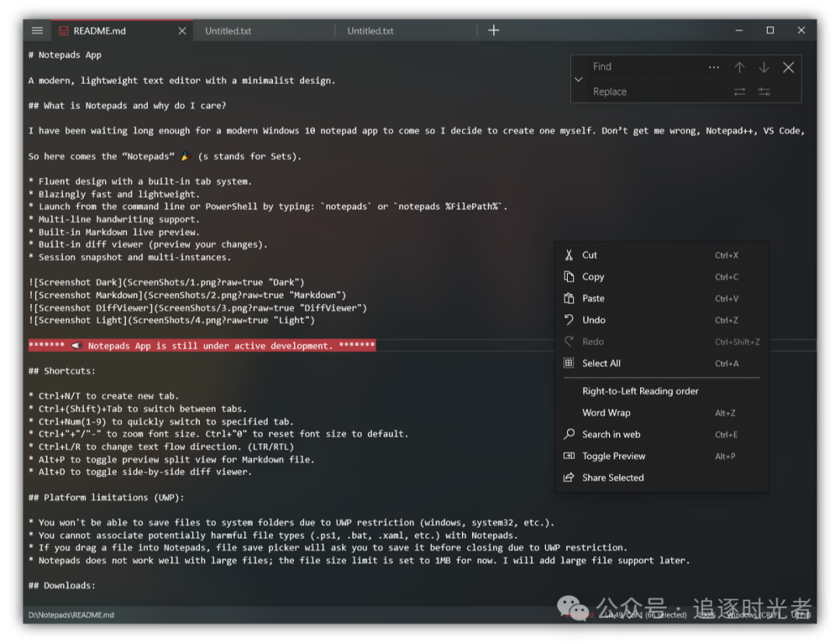Click the Windows (CRLF) line ending entry
This screenshot has width=840, height=643.
click(x=753, y=615)
